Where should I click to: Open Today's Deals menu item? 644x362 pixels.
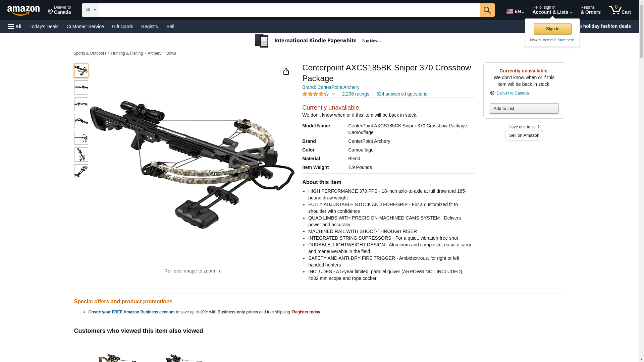pyautogui.click(x=44, y=26)
